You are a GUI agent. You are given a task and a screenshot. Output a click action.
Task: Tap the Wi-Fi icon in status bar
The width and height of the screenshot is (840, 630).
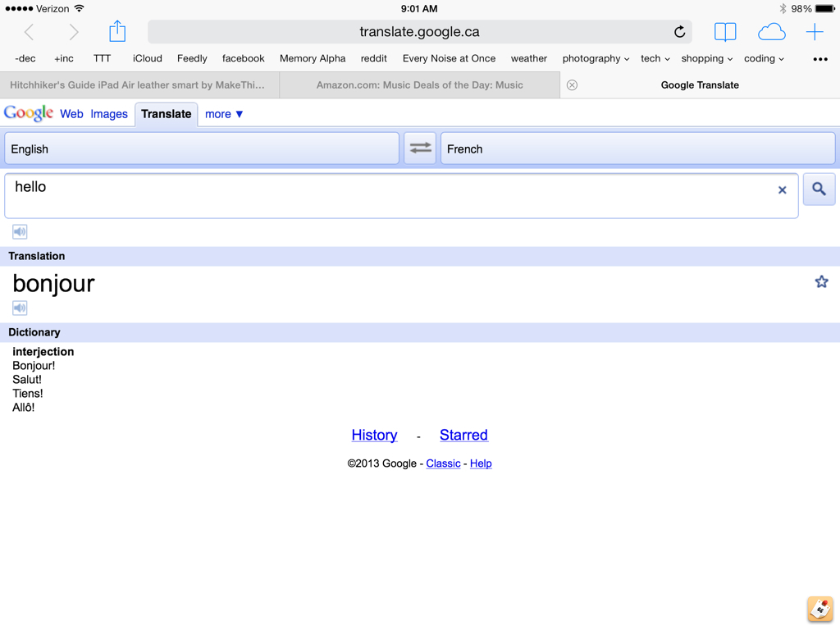[x=80, y=8]
